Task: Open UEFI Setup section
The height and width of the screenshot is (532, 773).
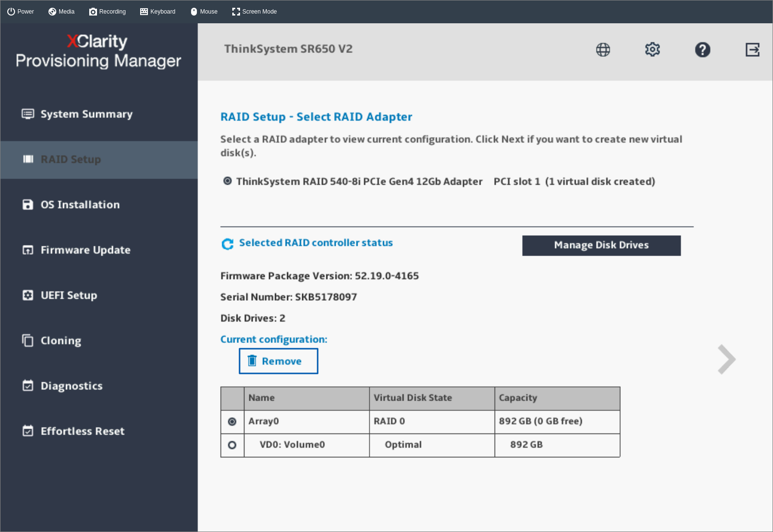Action: coord(99,295)
